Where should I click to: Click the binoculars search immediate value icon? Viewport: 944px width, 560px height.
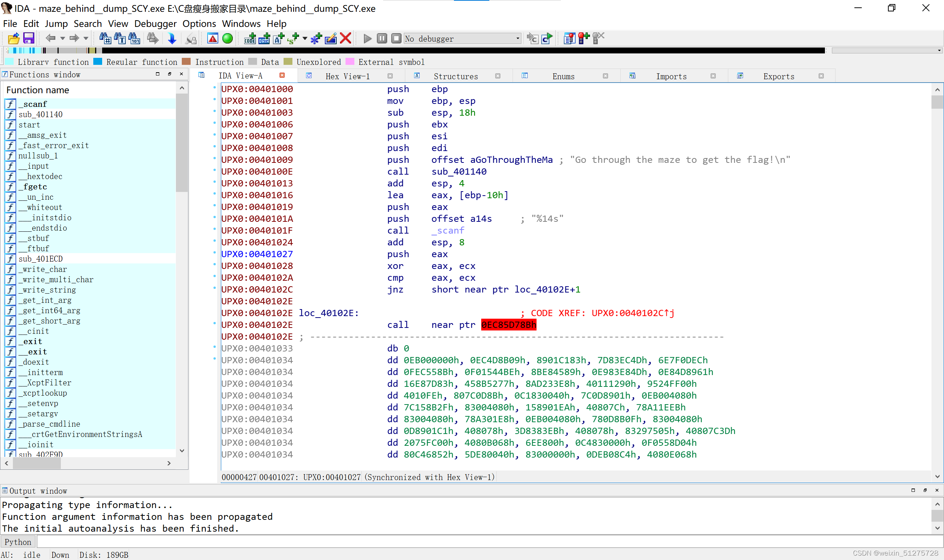point(105,38)
